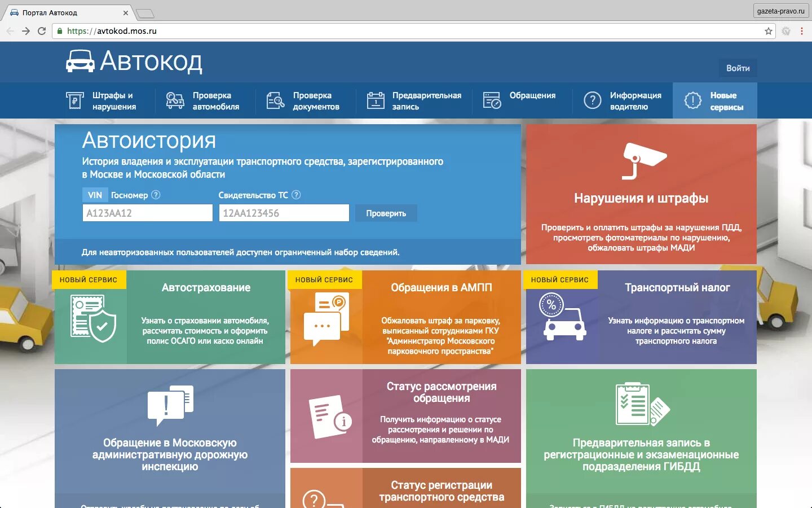Click the Обращения в АМПП chat bubbles icon

[326, 319]
